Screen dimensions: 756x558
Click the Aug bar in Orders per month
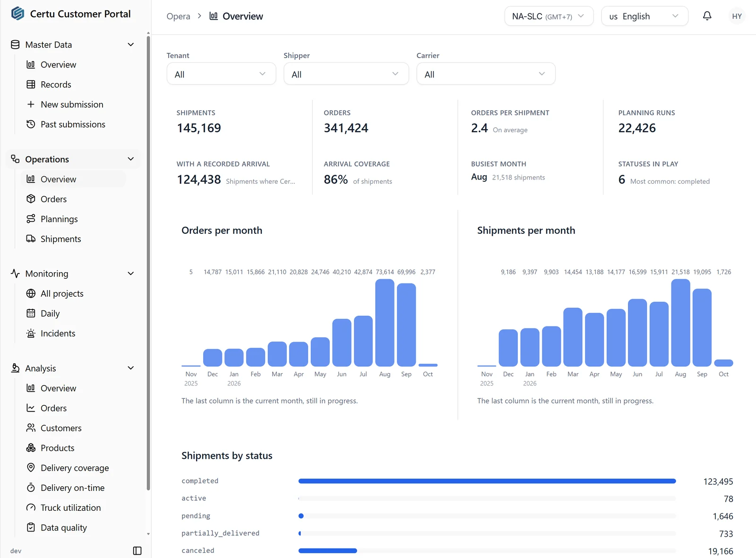(x=385, y=323)
